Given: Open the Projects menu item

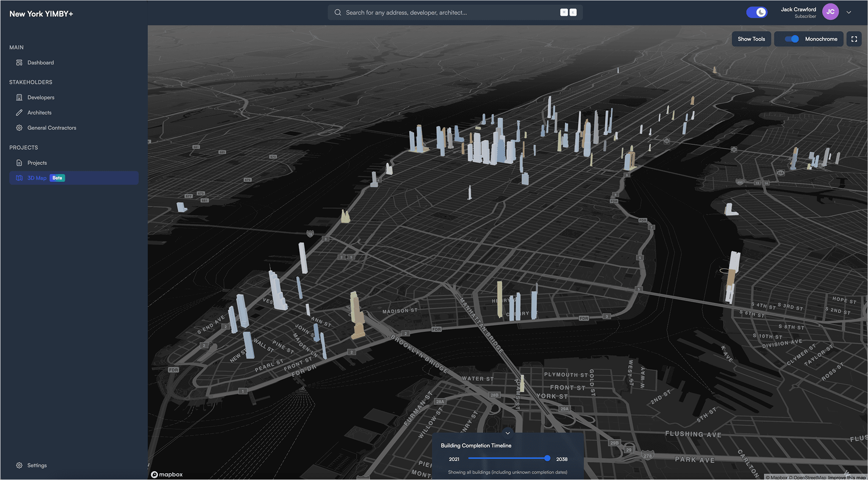Looking at the screenshot, I should (x=37, y=163).
